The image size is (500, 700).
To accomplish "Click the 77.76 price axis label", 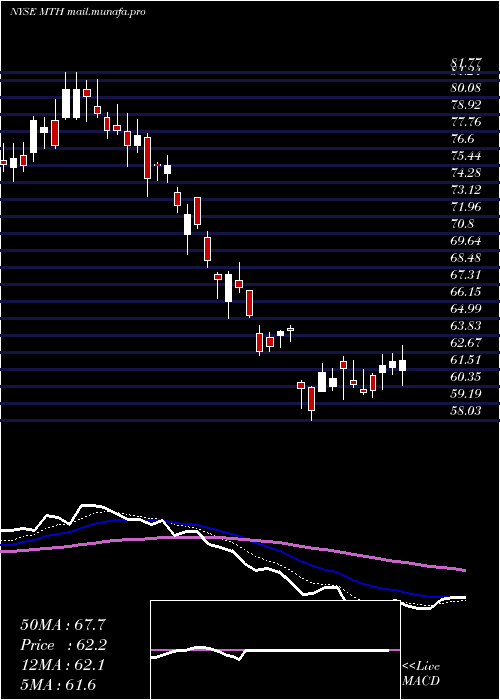I will (466, 122).
